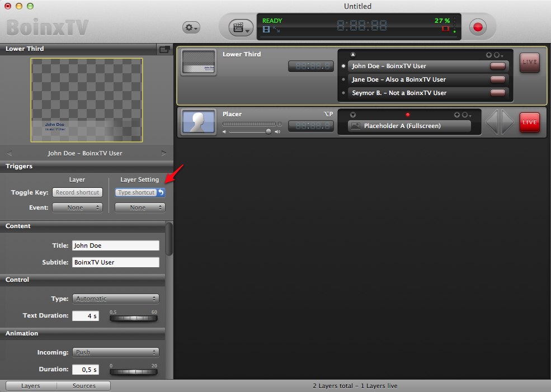Select the Placer layer thumbnail

(x=199, y=122)
